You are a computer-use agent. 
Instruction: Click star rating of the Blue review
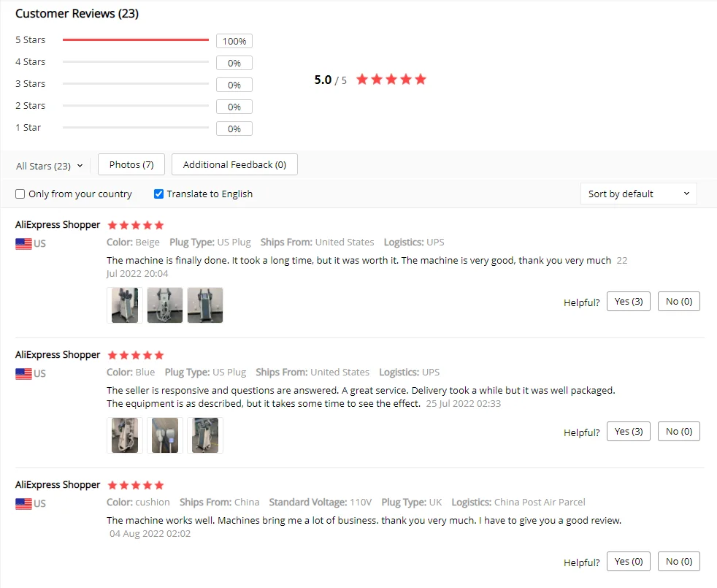(x=136, y=355)
